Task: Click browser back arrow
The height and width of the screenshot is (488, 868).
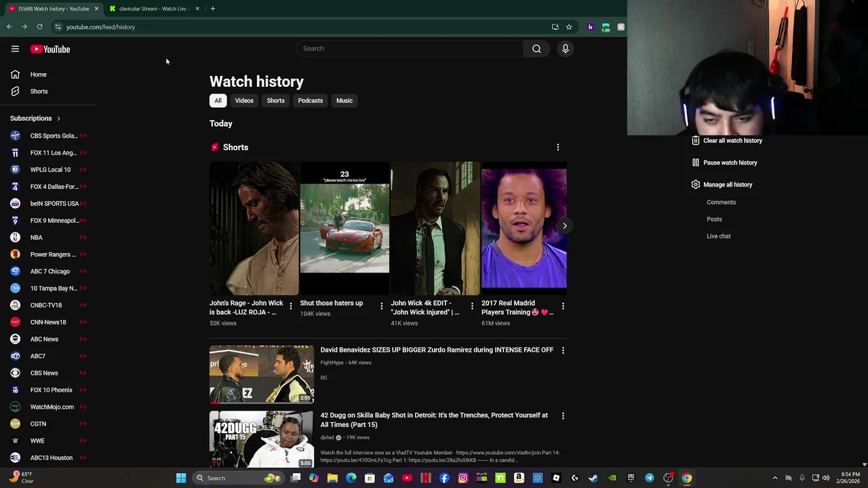Action: pos(9,27)
